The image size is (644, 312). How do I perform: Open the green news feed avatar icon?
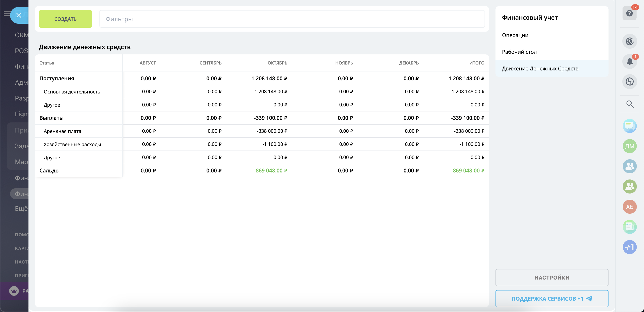[629, 227]
